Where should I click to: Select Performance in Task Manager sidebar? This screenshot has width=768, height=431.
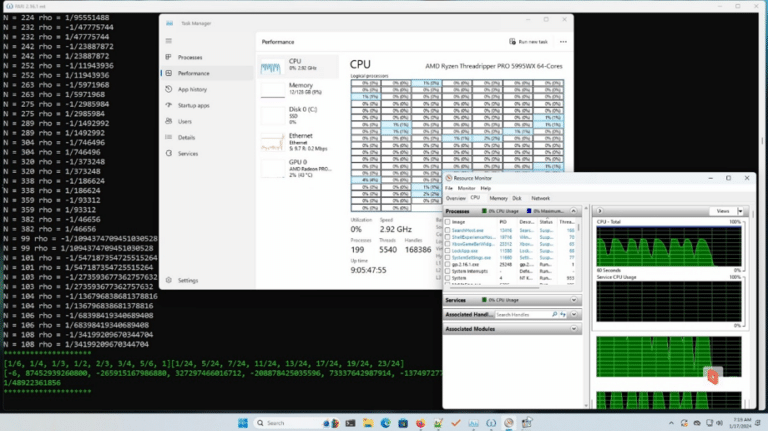tap(206, 73)
